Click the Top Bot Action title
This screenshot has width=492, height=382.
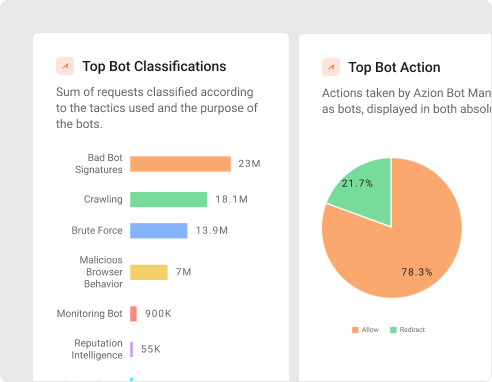[394, 67]
